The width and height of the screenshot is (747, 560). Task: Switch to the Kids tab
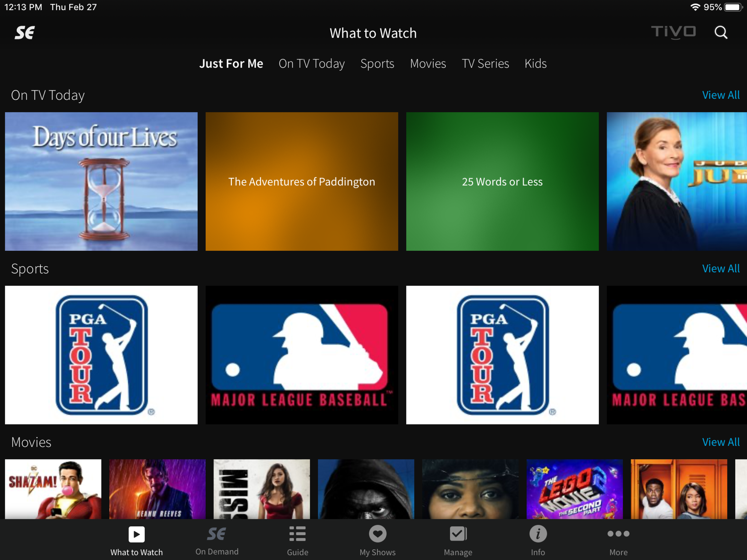pos(536,63)
